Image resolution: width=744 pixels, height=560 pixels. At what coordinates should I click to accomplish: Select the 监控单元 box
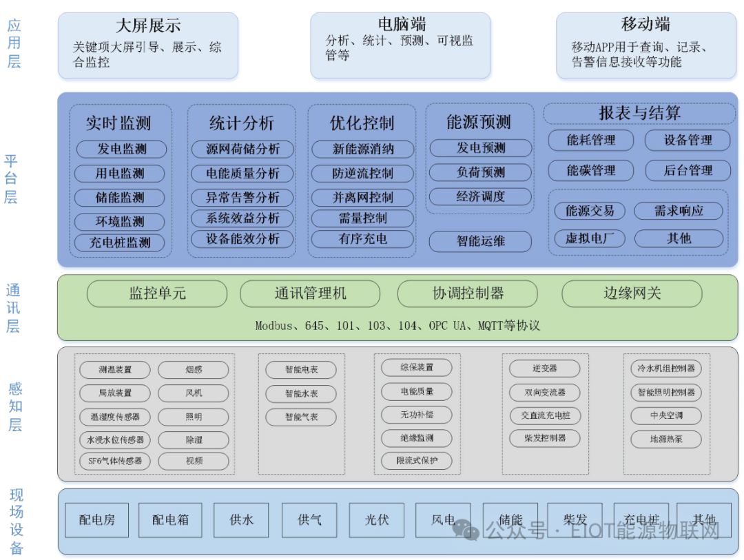click(x=157, y=293)
